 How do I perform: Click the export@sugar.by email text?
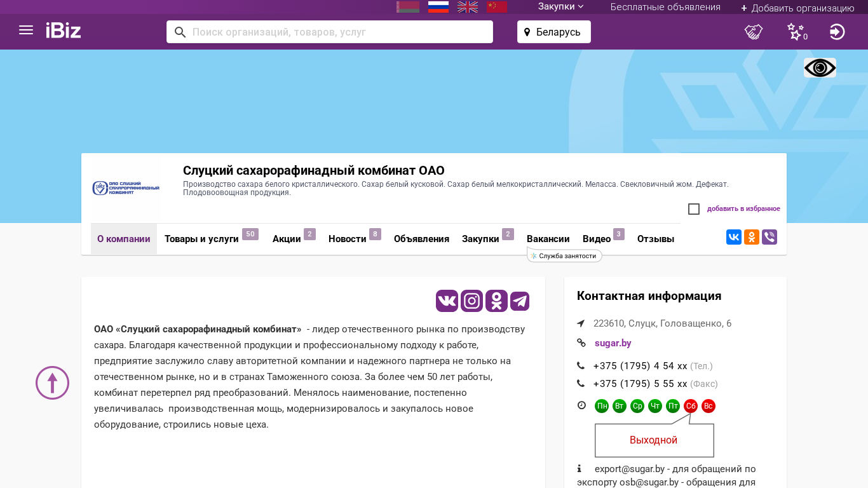(630, 469)
